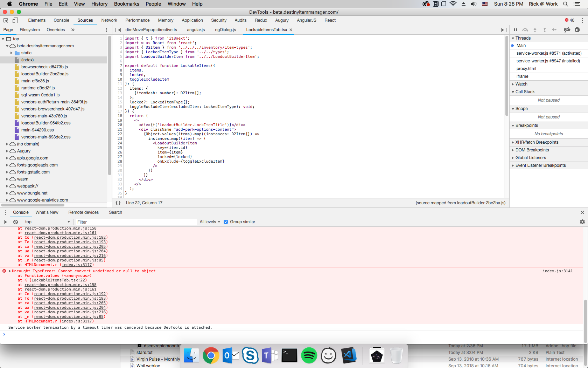This screenshot has height=368, width=588.
Task: Click the Step over debugger icon
Action: coord(525,30)
